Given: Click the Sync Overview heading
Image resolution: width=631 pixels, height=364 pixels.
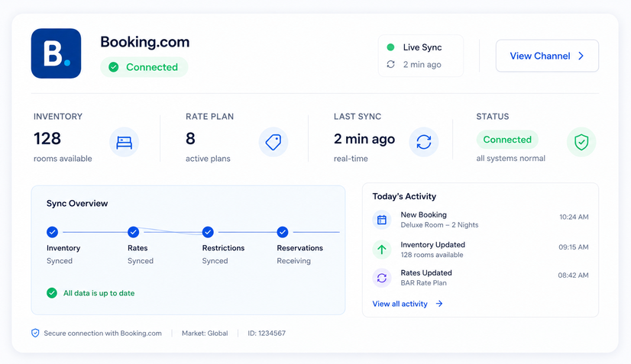Looking at the screenshot, I should pyautogui.click(x=77, y=203).
